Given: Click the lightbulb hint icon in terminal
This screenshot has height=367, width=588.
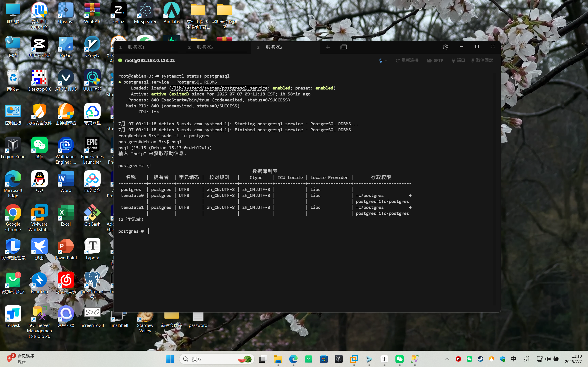Looking at the screenshot, I should pyautogui.click(x=381, y=60).
